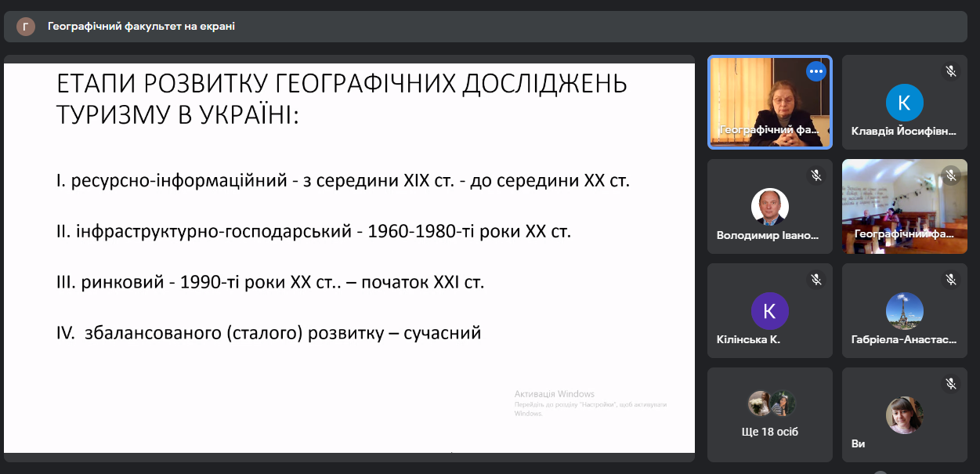980x474 pixels.
Task: Click Клавдія Йосифівна 'K' avatar
Action: pos(905,103)
